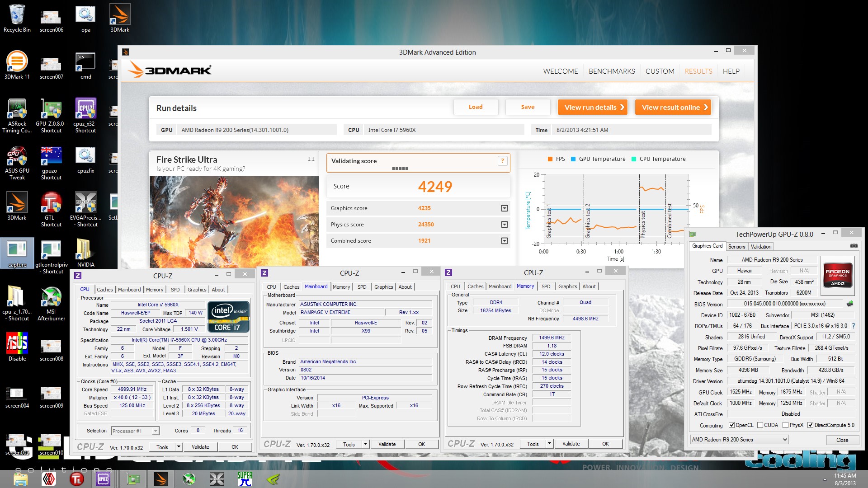Switch to Caches tab in the left CPU-Z window

pyautogui.click(x=105, y=290)
